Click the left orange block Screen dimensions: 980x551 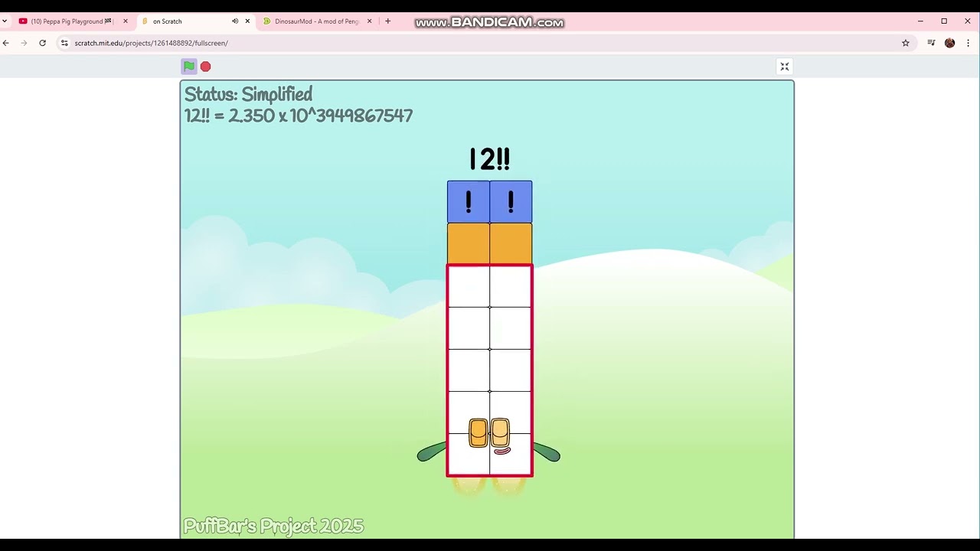[469, 243]
